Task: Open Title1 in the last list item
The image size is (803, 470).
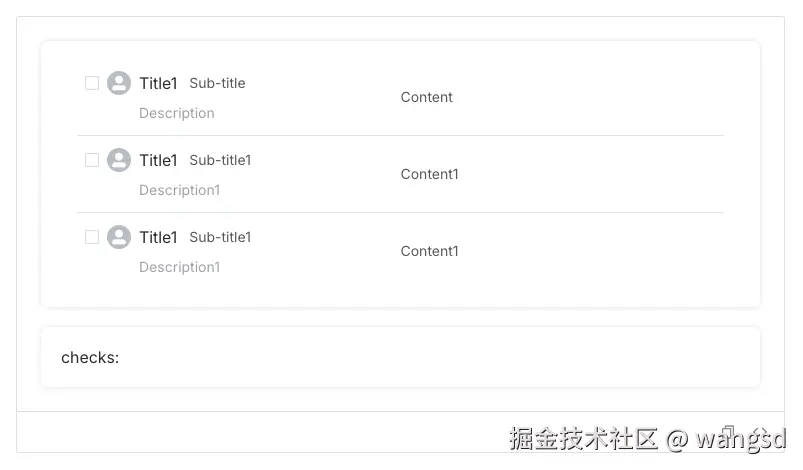Action: point(158,237)
